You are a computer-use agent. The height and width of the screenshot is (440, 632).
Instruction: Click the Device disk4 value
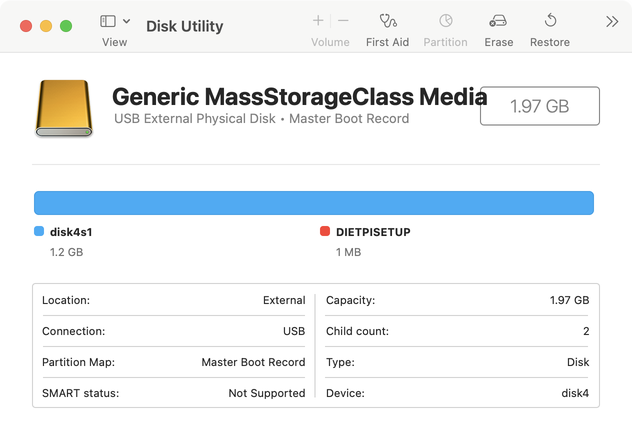pyautogui.click(x=575, y=393)
